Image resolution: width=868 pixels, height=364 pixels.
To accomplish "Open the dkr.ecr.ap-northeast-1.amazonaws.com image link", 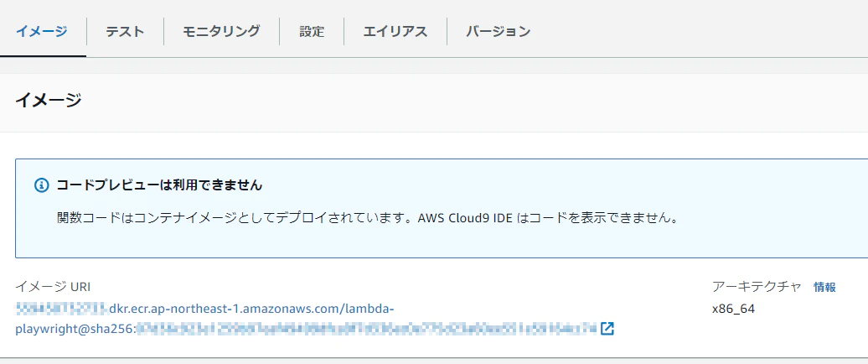I will (251, 308).
